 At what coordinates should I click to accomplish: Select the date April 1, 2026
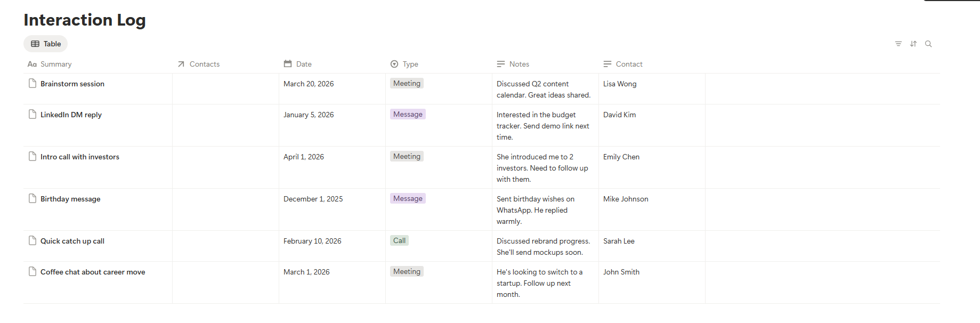tap(304, 157)
